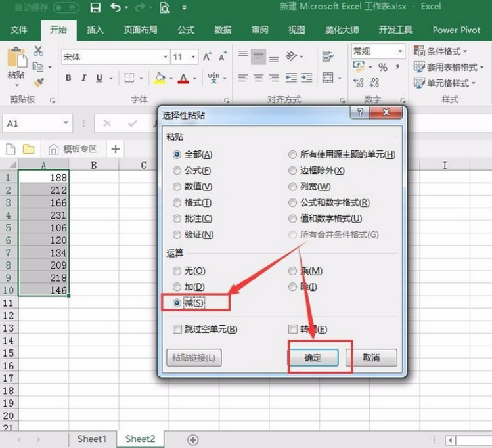Click the dialog help question mark button

(x=361, y=113)
